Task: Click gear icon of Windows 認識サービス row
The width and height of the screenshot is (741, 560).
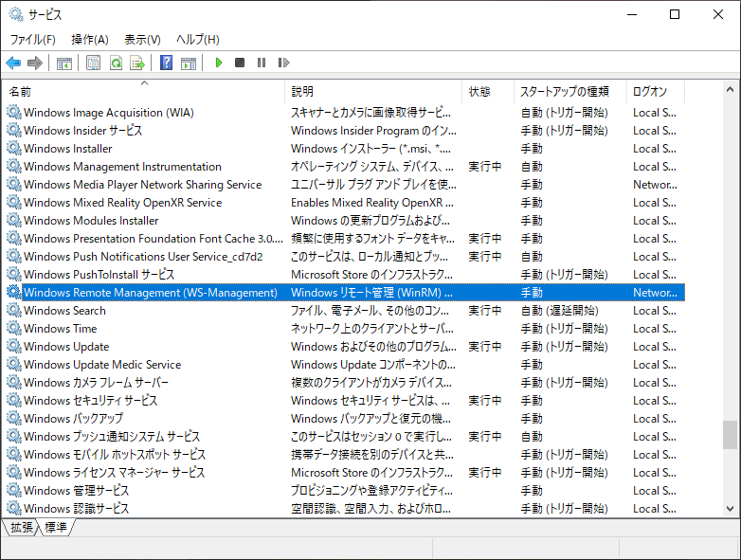Action: click(x=14, y=508)
